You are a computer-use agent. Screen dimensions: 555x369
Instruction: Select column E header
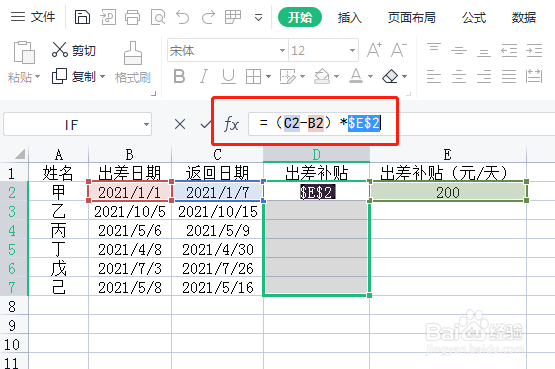point(448,155)
